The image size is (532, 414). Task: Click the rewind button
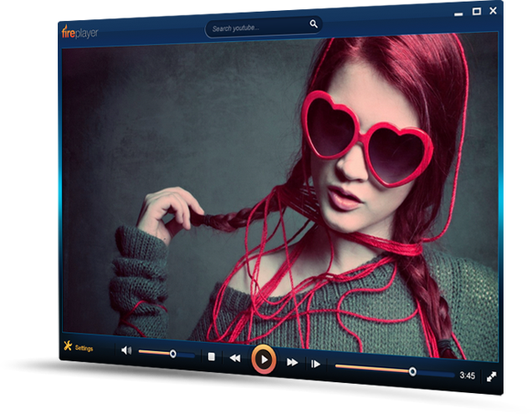235,358
